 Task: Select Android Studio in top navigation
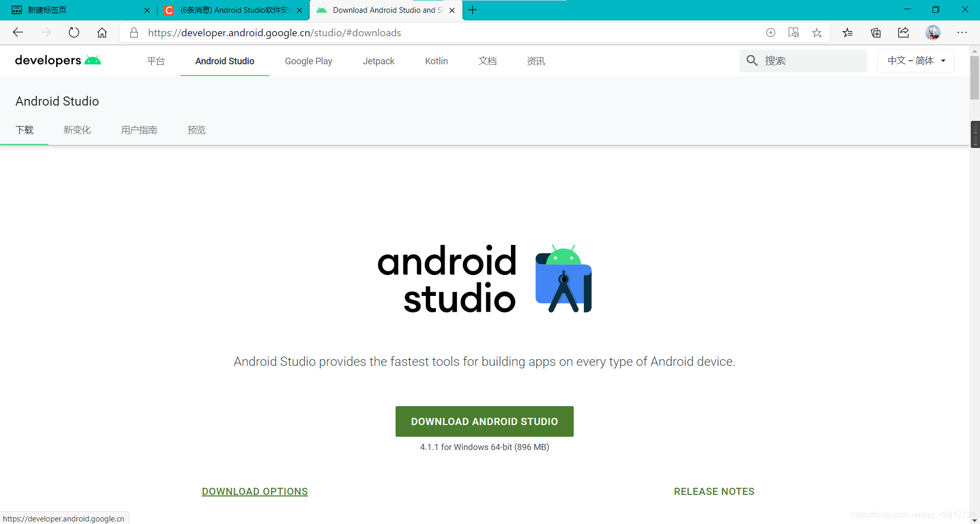click(x=225, y=61)
